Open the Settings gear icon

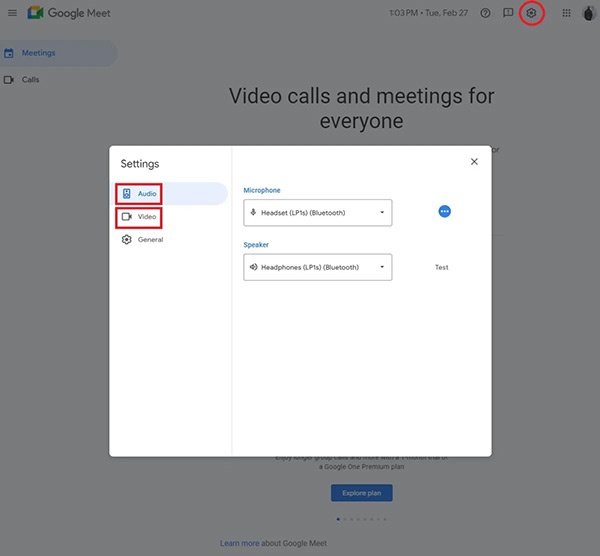pos(532,13)
